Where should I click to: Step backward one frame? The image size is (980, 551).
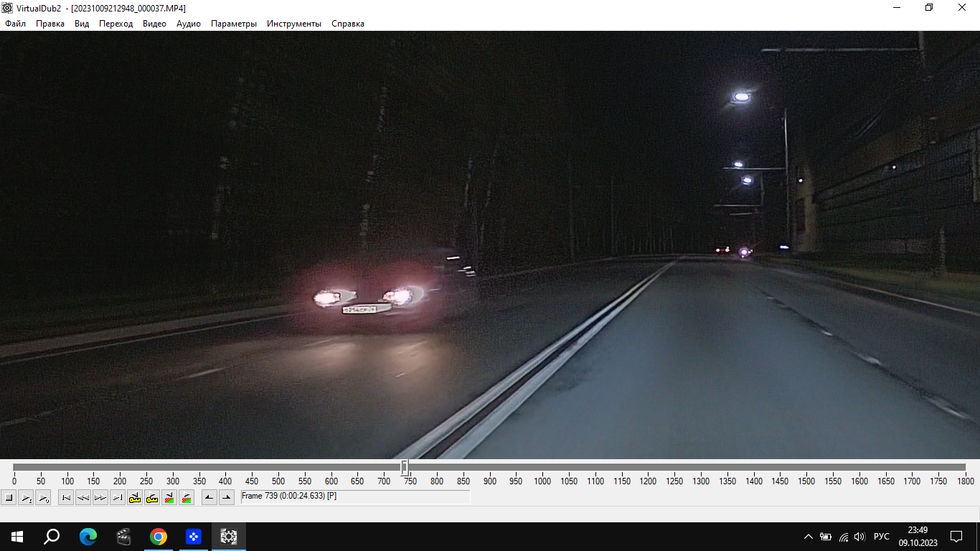pos(83,497)
